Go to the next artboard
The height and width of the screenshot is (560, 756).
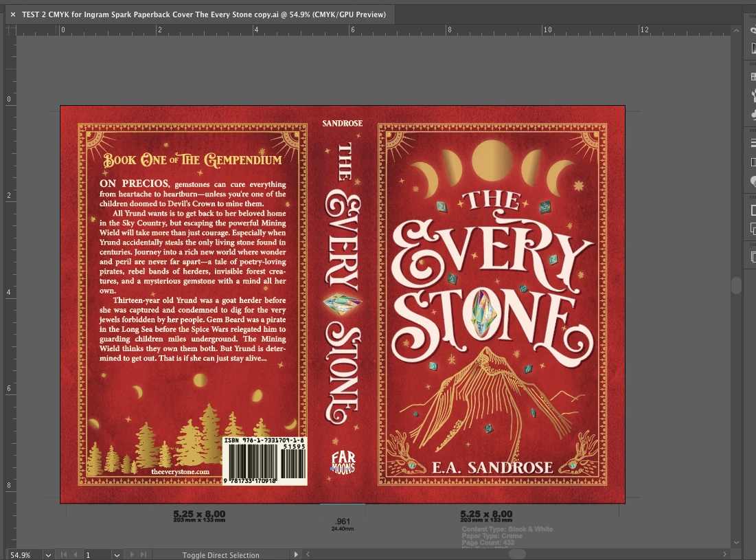click(x=132, y=555)
